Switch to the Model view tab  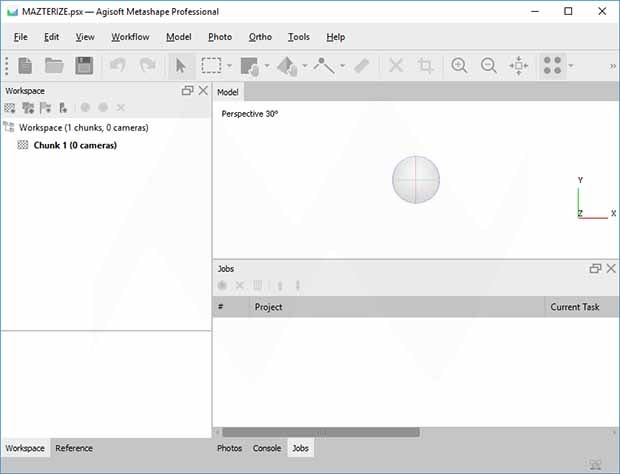pyautogui.click(x=228, y=92)
